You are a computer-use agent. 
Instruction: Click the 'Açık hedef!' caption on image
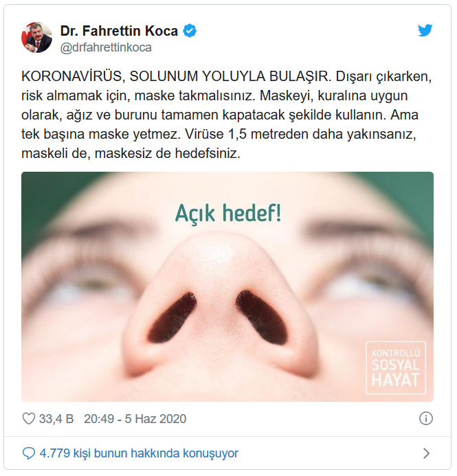pyautogui.click(x=228, y=214)
